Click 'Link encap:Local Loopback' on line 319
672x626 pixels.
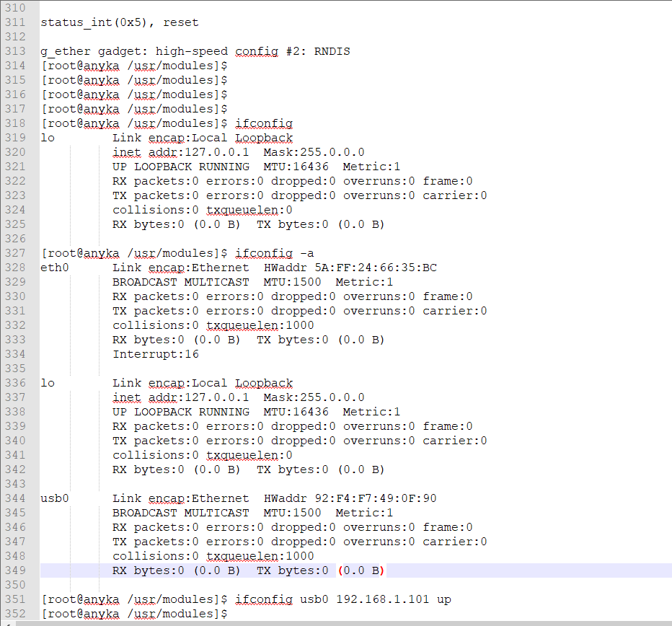[203, 138]
